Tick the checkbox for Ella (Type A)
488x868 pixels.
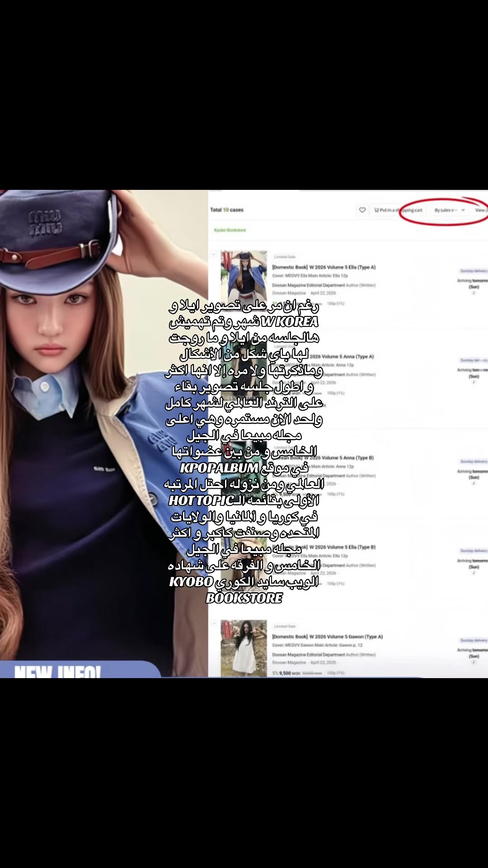(x=213, y=254)
